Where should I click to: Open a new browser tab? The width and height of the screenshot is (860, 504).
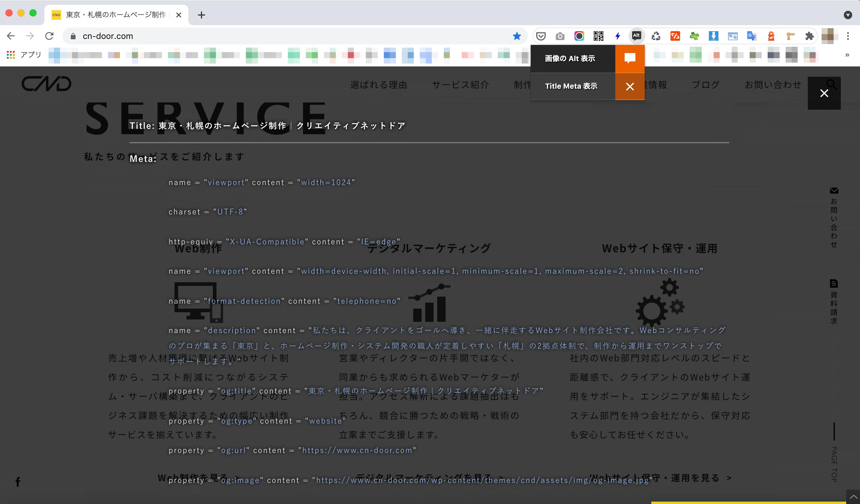(202, 15)
